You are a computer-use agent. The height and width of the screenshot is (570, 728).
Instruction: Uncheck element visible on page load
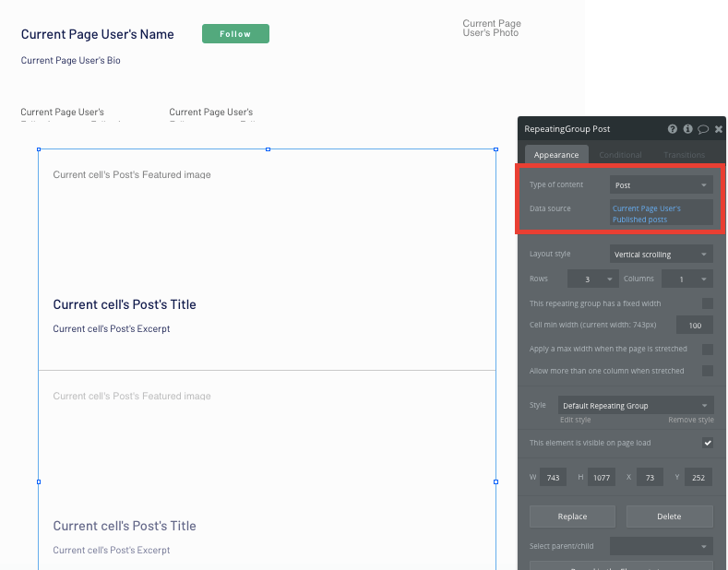[x=708, y=443]
